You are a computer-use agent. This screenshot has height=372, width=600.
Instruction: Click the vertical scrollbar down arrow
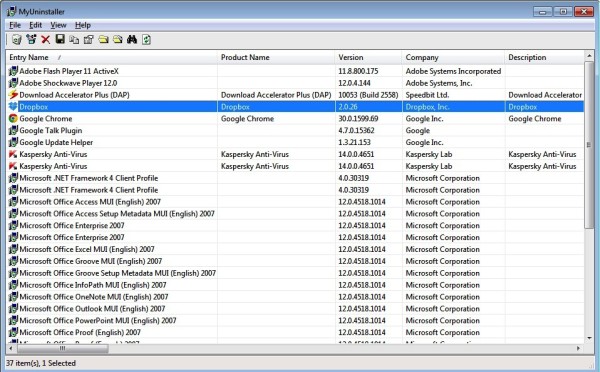(x=589, y=338)
